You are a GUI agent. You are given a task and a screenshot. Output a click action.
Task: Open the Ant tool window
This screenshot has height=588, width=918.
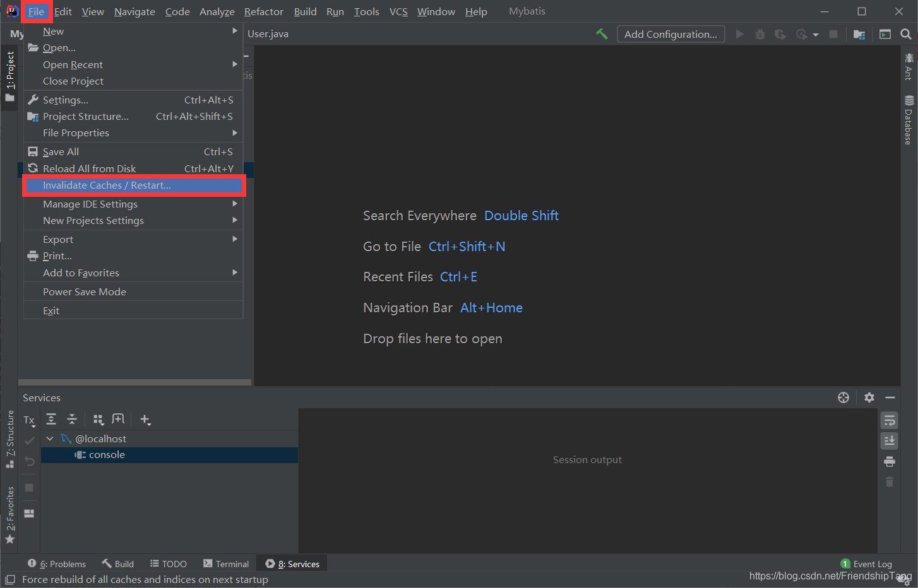[909, 67]
